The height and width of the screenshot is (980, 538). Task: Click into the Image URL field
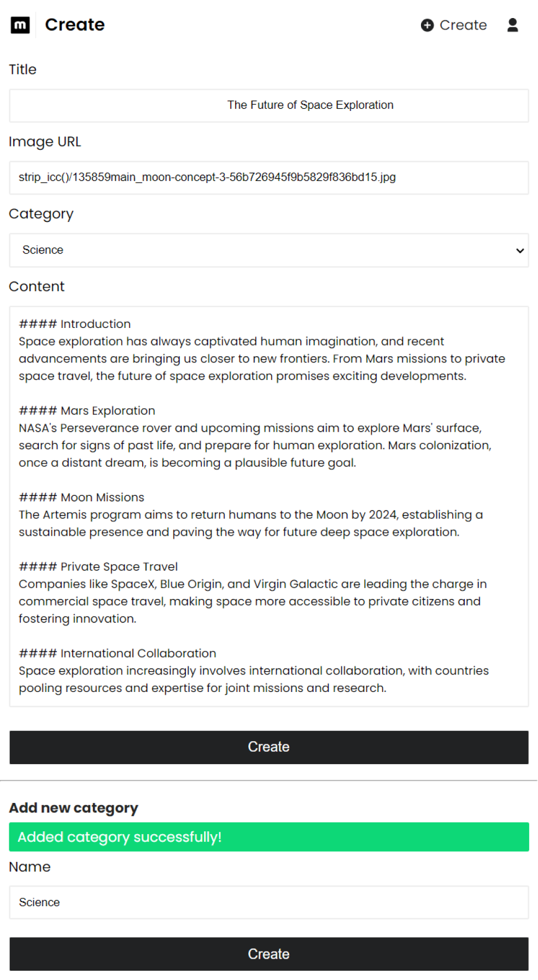[268, 178]
